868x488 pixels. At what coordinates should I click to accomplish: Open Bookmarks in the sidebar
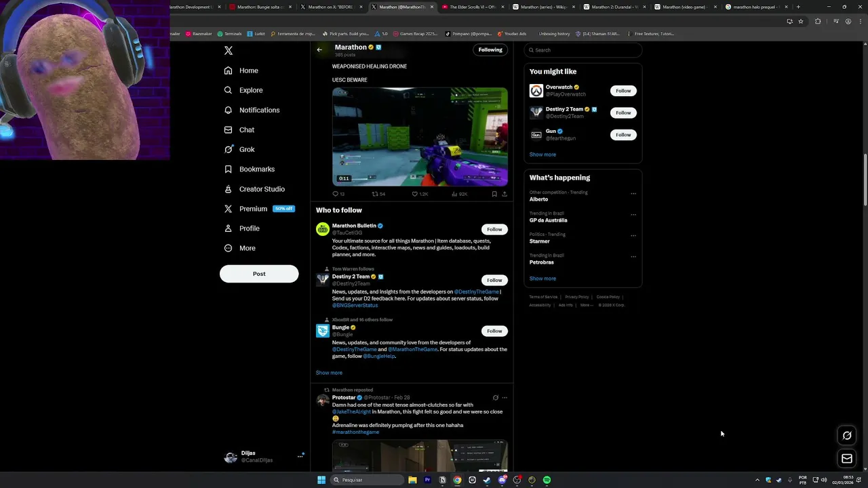point(249,169)
